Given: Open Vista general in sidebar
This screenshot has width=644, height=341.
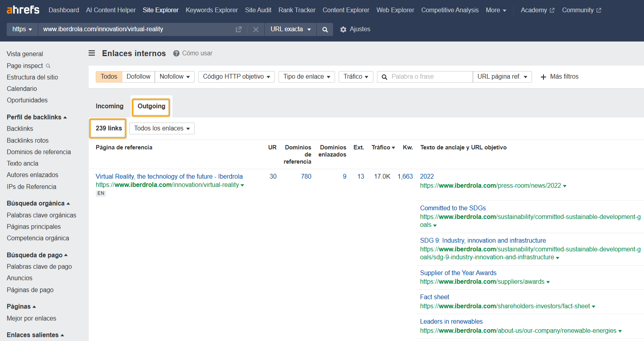Looking at the screenshot, I should 25,54.
